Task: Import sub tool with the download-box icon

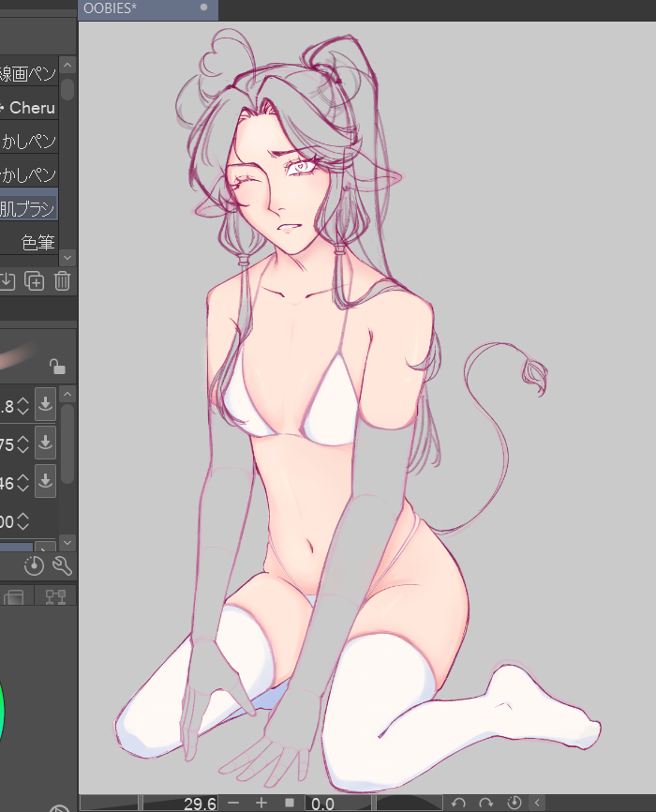Action: (x=7, y=281)
